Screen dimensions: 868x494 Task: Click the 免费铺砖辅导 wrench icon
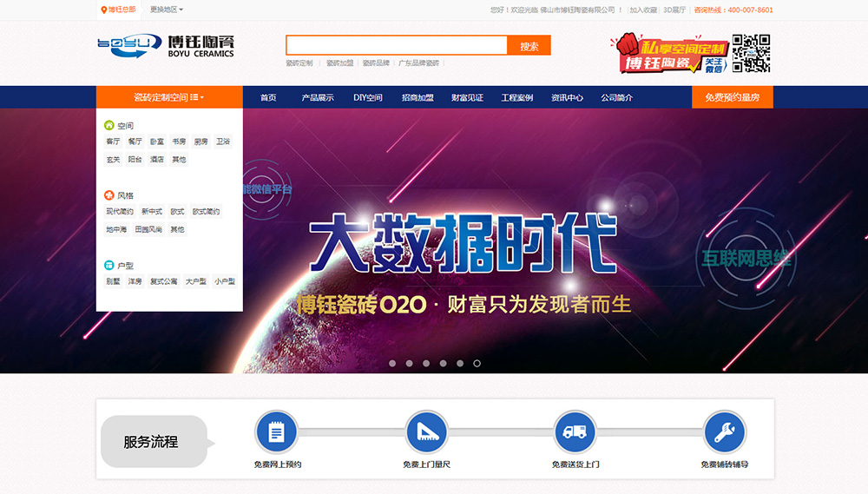tap(724, 432)
